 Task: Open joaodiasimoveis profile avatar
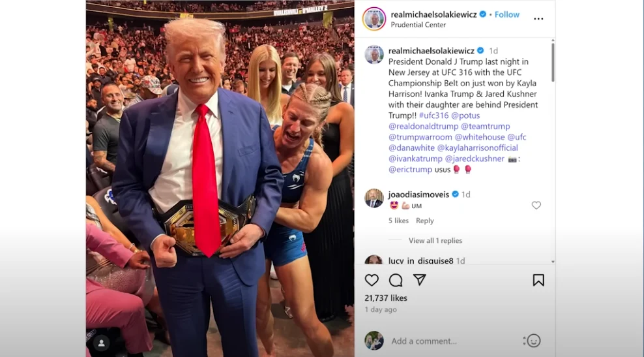click(x=373, y=198)
